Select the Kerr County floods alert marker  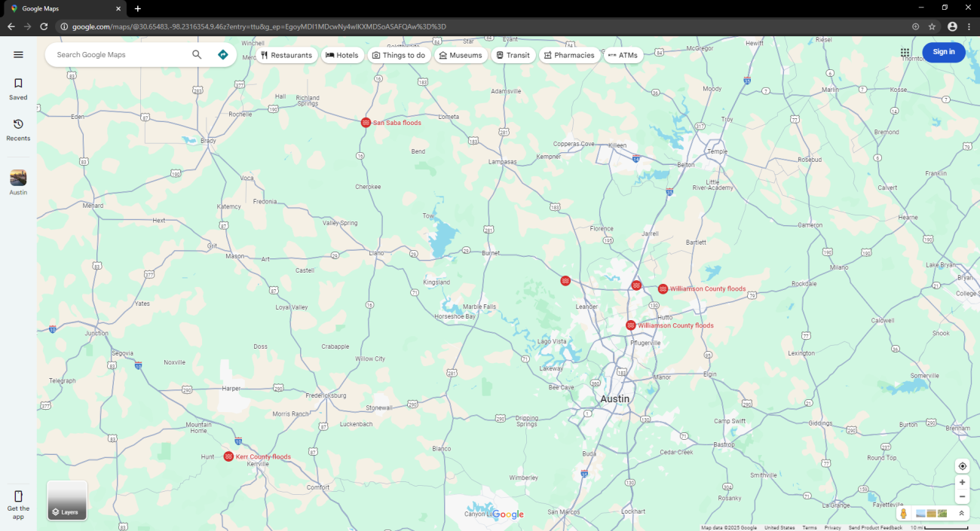coord(228,456)
